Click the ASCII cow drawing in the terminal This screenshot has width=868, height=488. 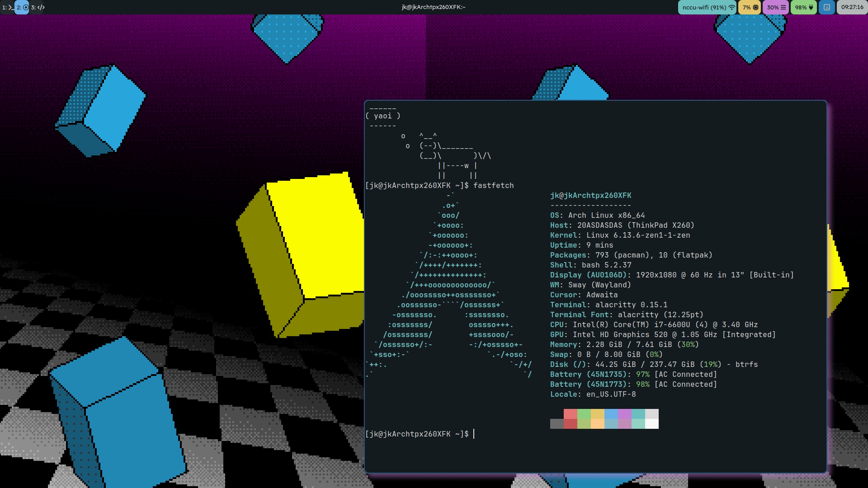tap(446, 155)
